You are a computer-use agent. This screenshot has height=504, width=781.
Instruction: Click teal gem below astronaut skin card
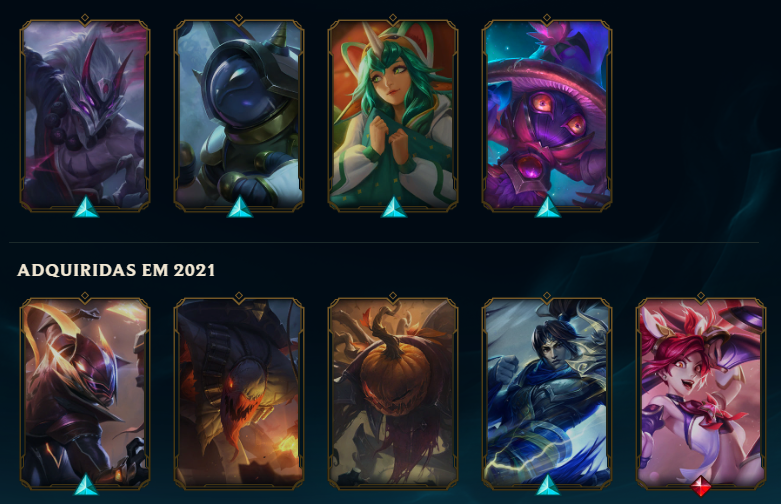pyautogui.click(x=240, y=207)
